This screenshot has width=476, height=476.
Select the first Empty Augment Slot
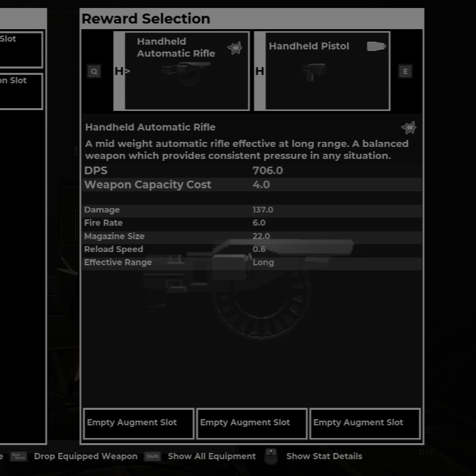(x=139, y=423)
